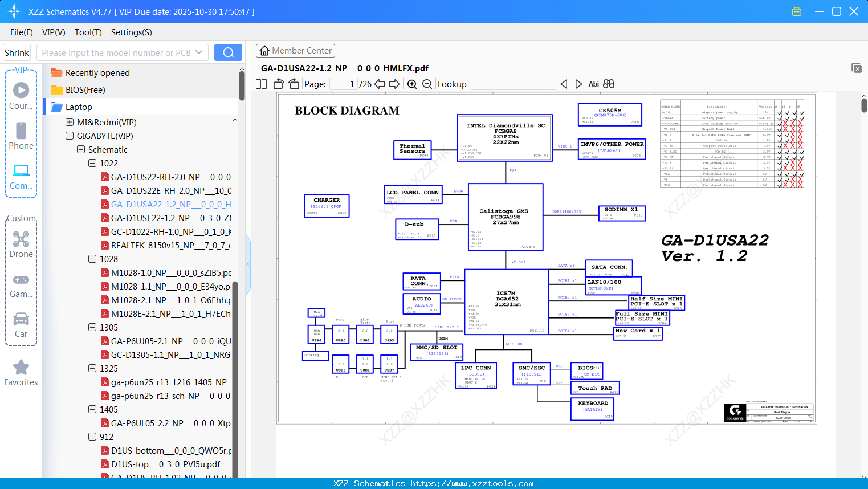868x489 pixels.
Task: Zoom in on the schematic
Action: pyautogui.click(x=412, y=84)
